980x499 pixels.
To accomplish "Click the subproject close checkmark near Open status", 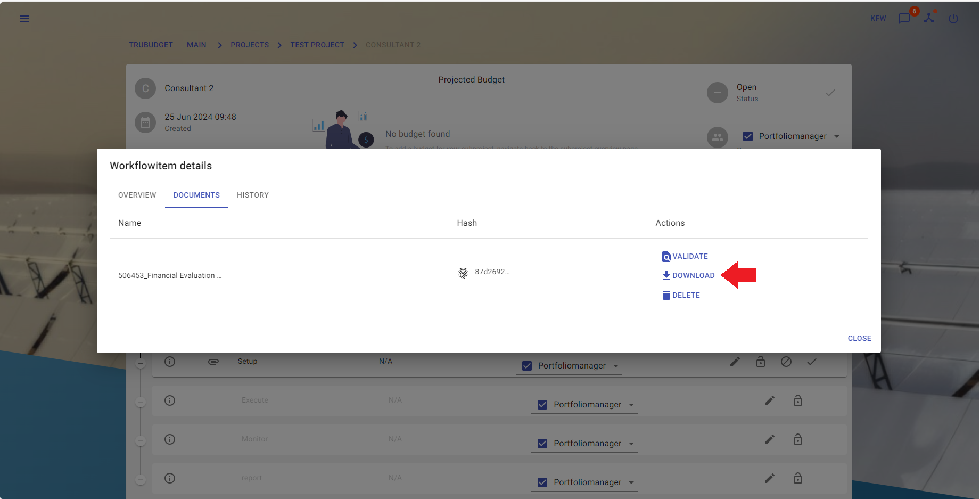I will coord(830,93).
